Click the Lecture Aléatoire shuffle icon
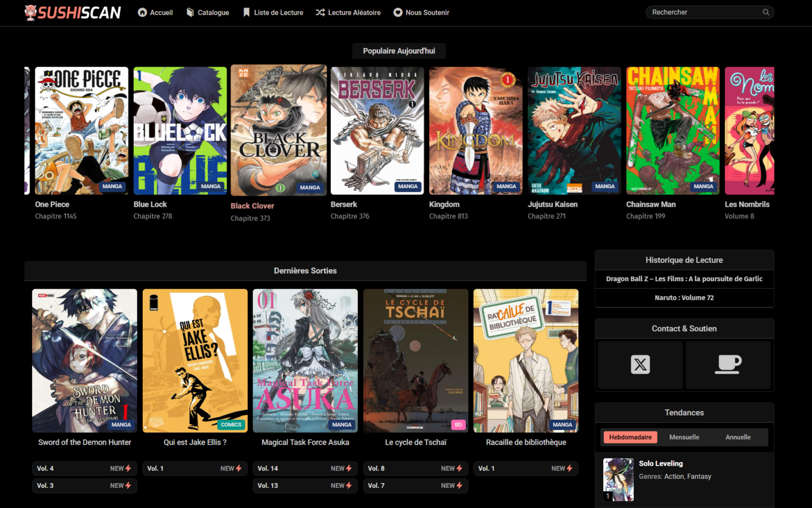 [320, 12]
